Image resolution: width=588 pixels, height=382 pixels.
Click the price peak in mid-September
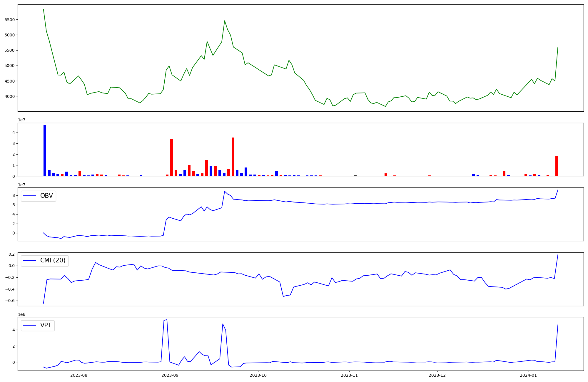225,21
